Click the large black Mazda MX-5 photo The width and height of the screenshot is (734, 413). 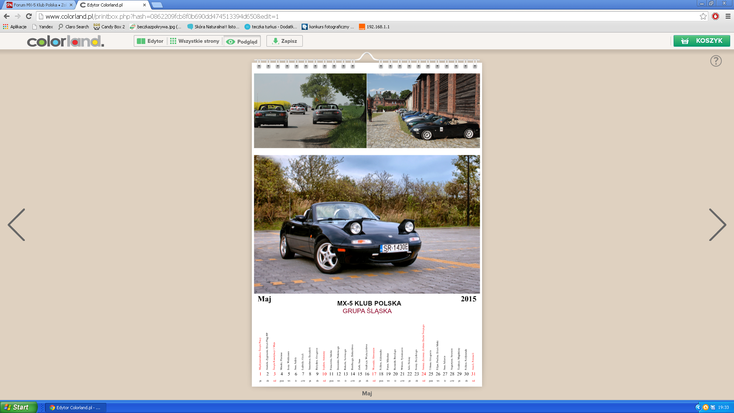pos(367,224)
